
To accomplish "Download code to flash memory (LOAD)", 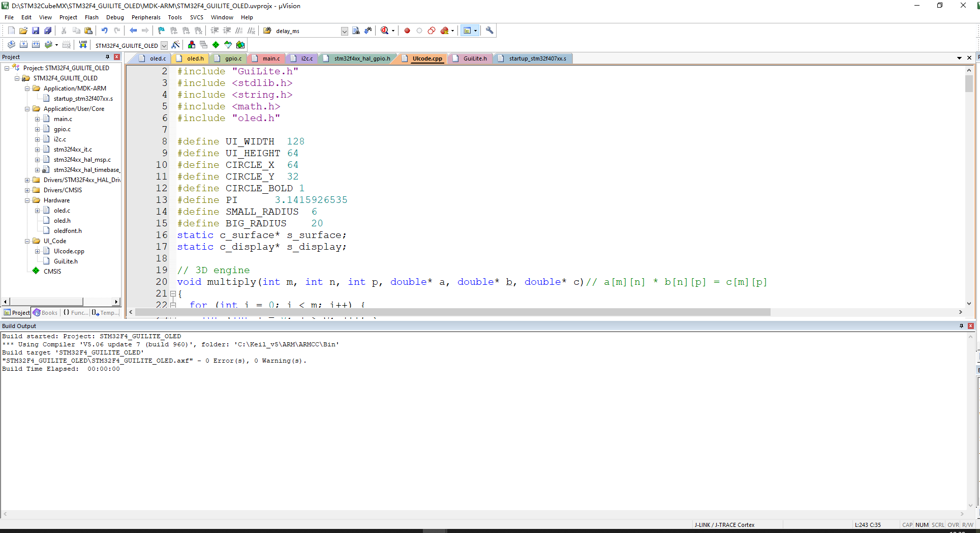I will point(83,45).
